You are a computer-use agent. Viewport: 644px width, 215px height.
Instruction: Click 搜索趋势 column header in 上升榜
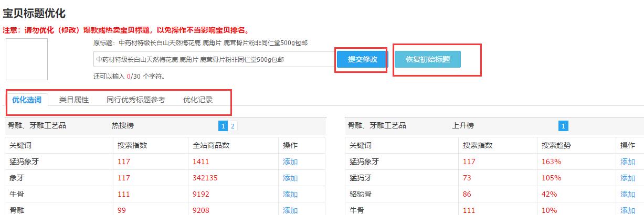point(556,145)
